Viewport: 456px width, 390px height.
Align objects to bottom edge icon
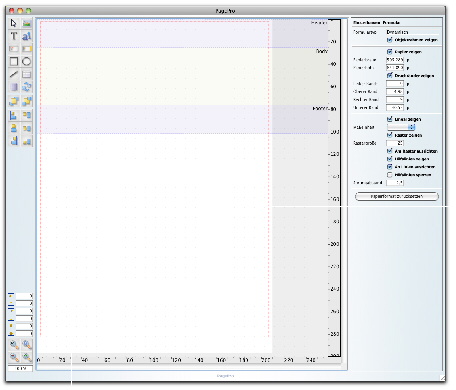[27, 141]
